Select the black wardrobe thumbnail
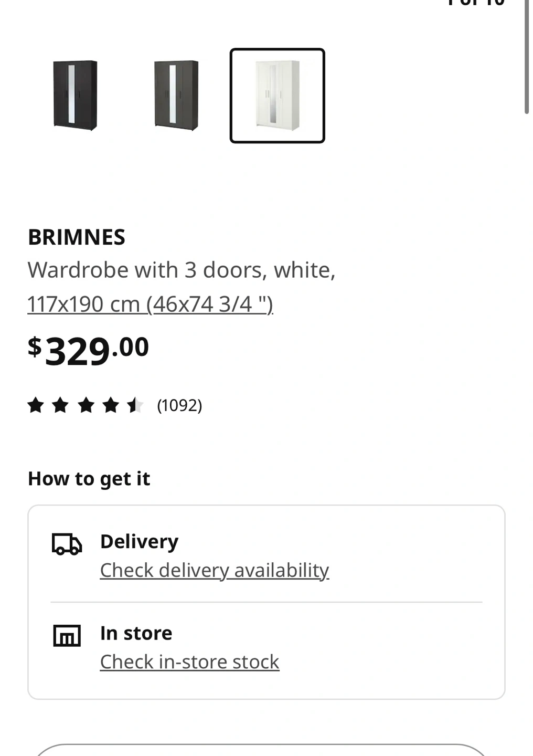Viewport: 533px width, 756px height. [x=76, y=95]
